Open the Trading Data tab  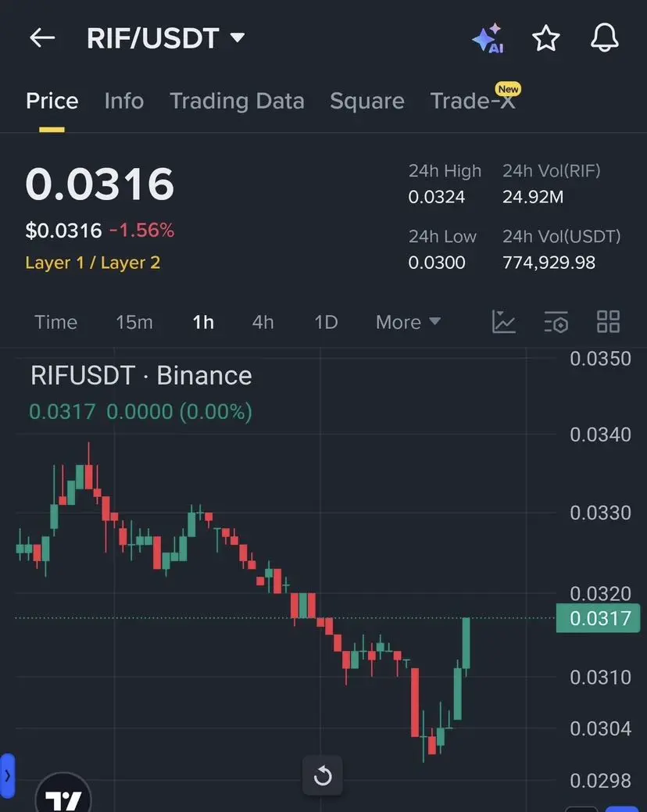pos(237,101)
